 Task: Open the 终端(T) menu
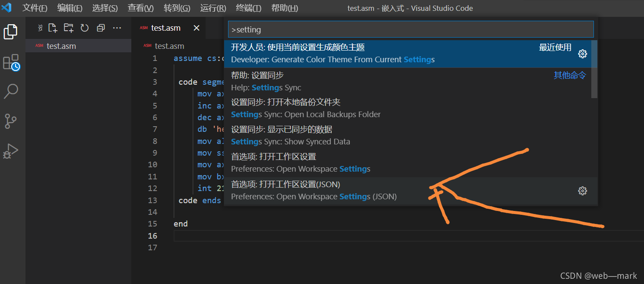coord(249,8)
